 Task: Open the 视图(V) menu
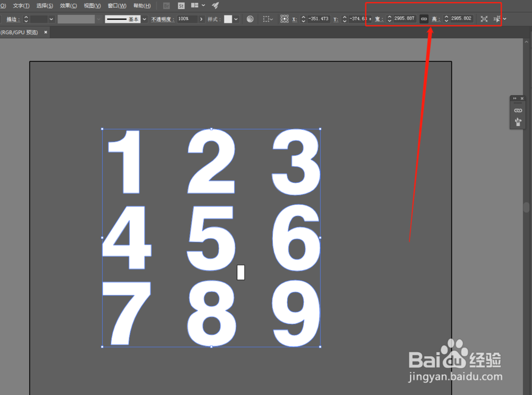coord(92,6)
